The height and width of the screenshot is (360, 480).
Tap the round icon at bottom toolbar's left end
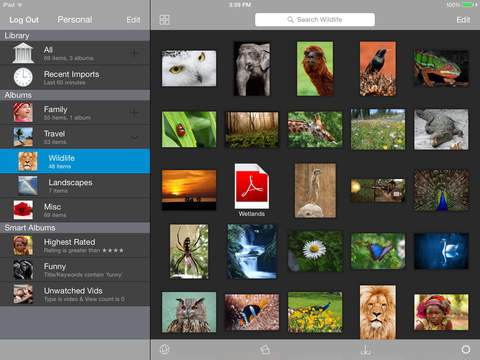[x=164, y=349]
